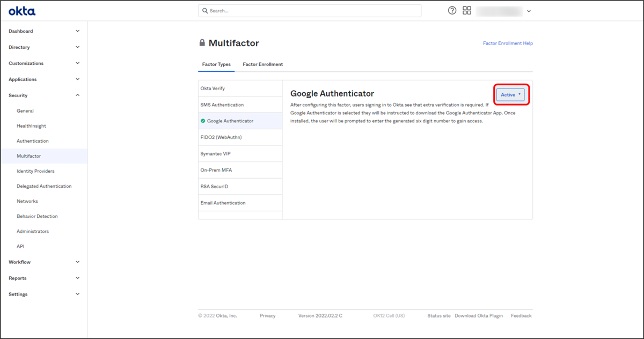Open API in the sidebar
Image resolution: width=644 pixels, height=339 pixels.
click(20, 246)
